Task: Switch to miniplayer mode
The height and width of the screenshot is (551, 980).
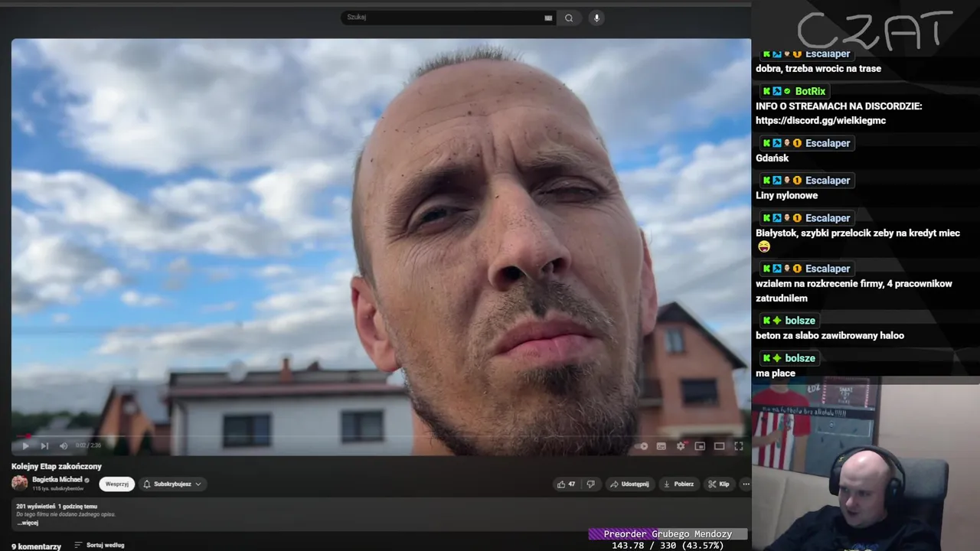Action: click(700, 446)
